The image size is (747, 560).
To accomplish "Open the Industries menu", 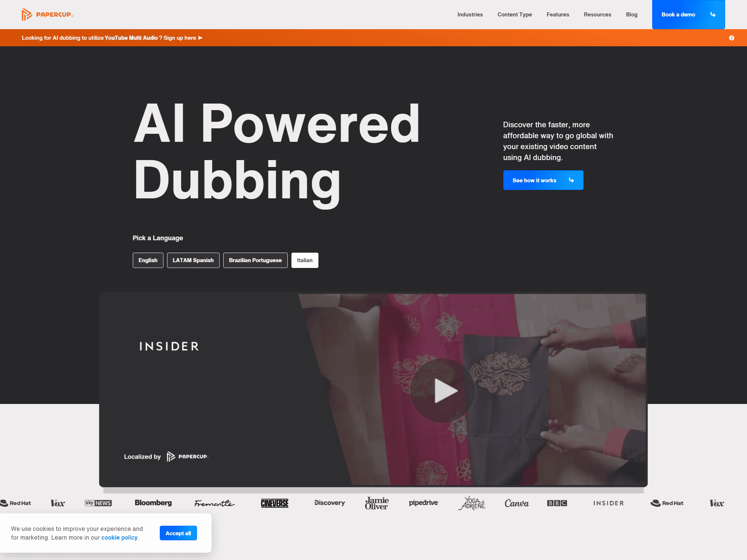I will [x=470, y=15].
